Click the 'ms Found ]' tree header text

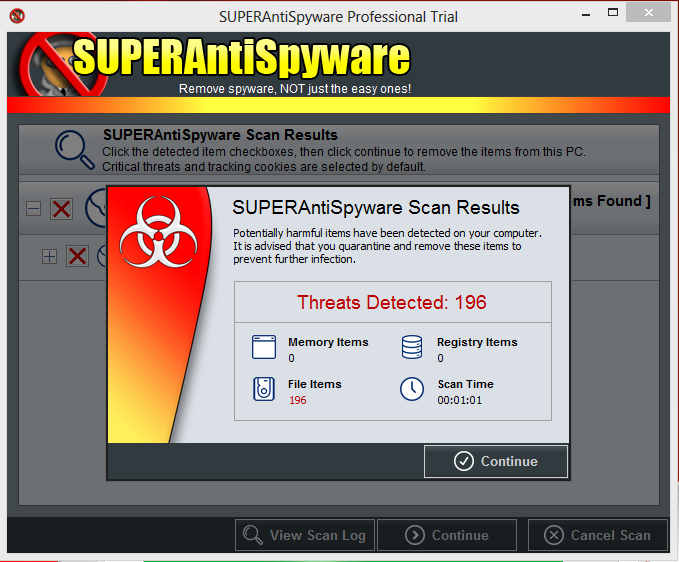(x=611, y=201)
